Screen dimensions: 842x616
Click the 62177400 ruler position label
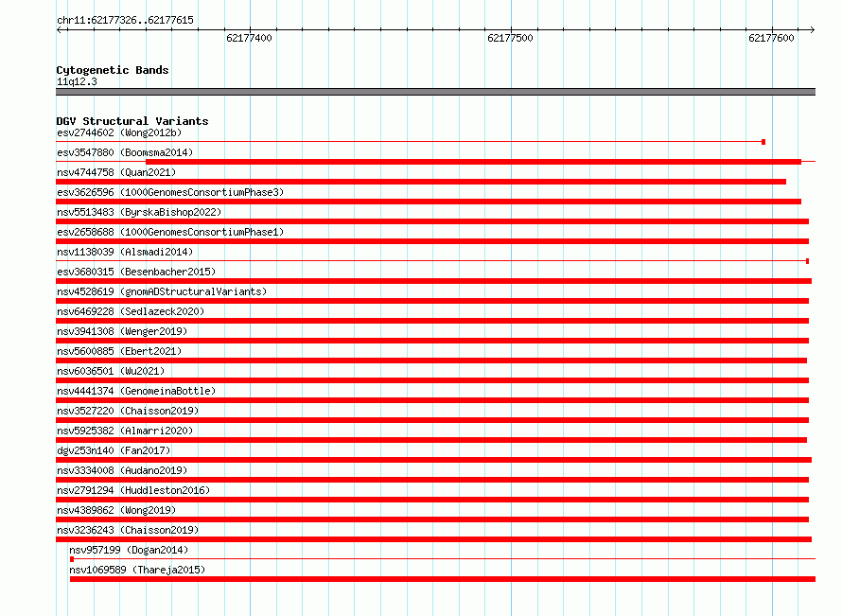249,38
